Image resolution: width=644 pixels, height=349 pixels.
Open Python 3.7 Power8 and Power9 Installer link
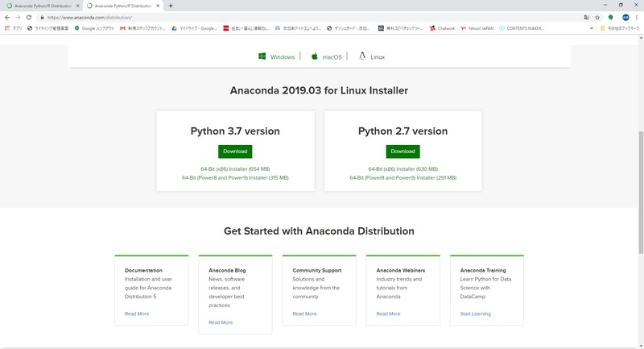[235, 178]
